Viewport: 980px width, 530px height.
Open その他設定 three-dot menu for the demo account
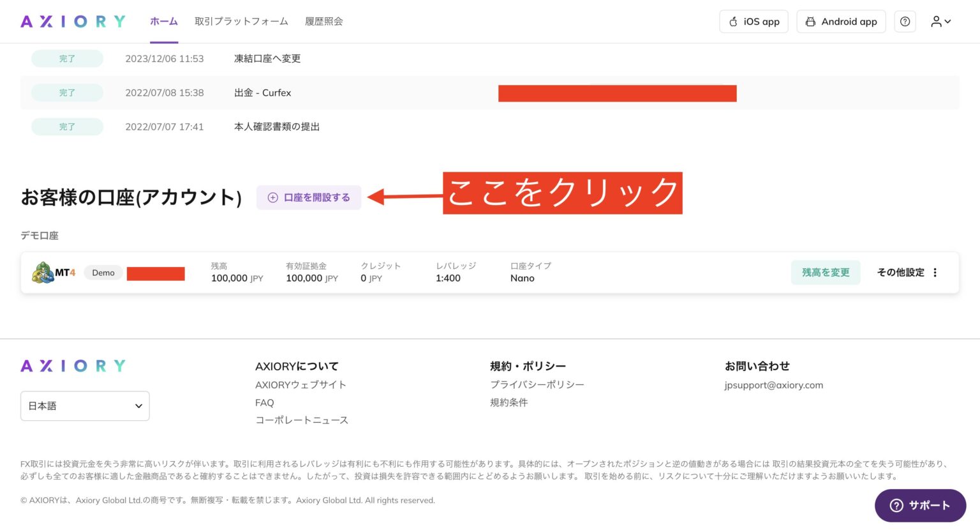(x=934, y=272)
